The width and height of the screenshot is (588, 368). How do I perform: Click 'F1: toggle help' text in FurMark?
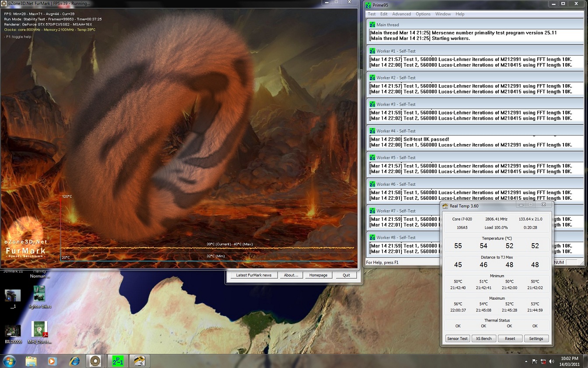17,36
